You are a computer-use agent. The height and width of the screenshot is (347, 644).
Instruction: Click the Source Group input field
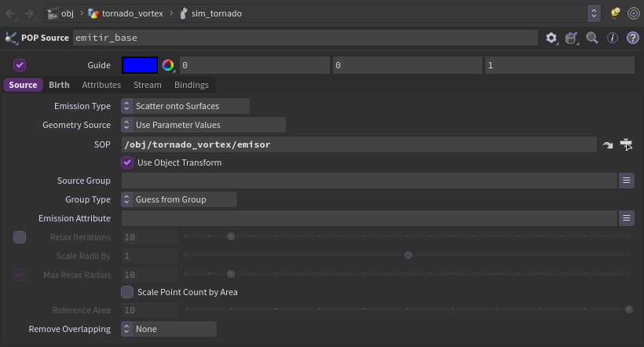(x=369, y=181)
